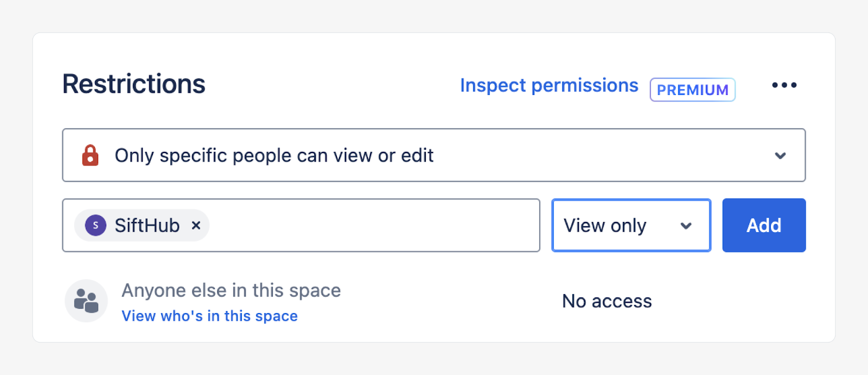Open the three-dots more options menu
Image resolution: width=868 pixels, height=375 pixels.
pos(784,85)
